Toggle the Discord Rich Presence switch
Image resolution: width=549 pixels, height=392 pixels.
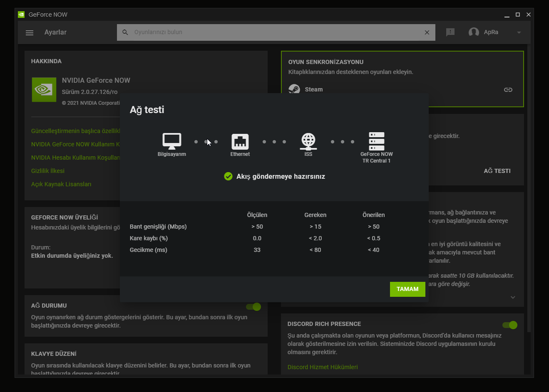click(510, 325)
